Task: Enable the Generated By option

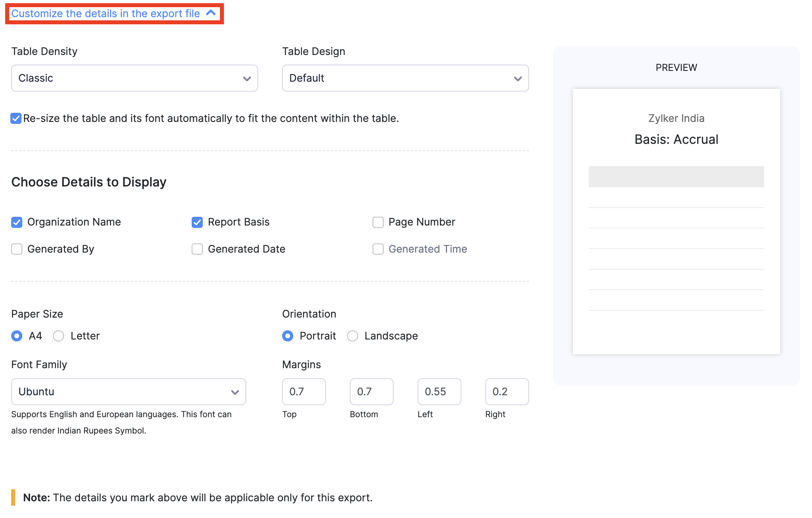Action: pos(17,249)
